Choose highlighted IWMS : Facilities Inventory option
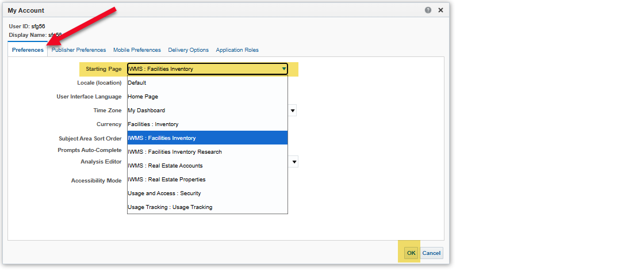The image size is (644, 270). coord(207,138)
